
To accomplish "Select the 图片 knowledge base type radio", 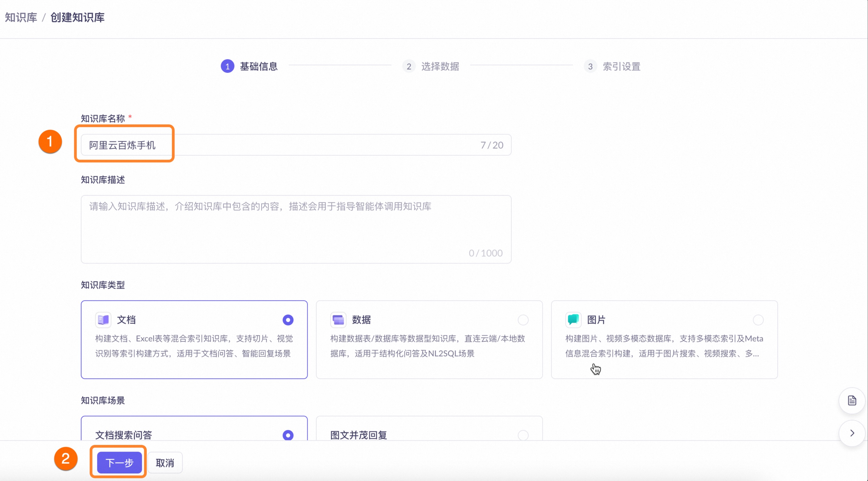I will 758,320.
